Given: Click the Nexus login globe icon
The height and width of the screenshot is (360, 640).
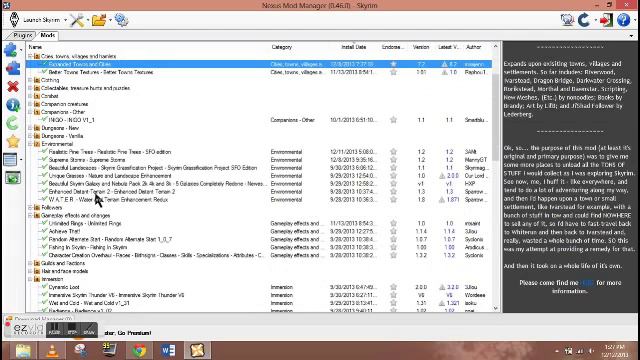Looking at the screenshot, I should pyautogui.click(x=567, y=20).
